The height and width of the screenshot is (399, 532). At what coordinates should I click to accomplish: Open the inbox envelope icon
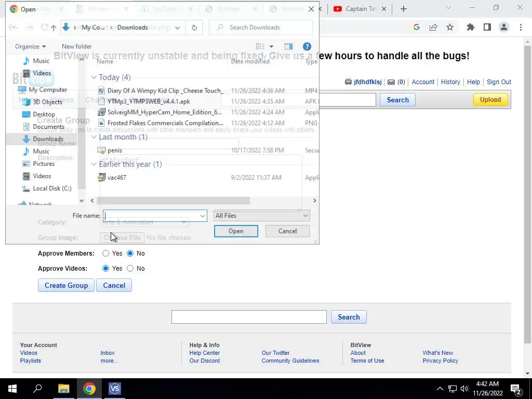pyautogui.click(x=391, y=82)
